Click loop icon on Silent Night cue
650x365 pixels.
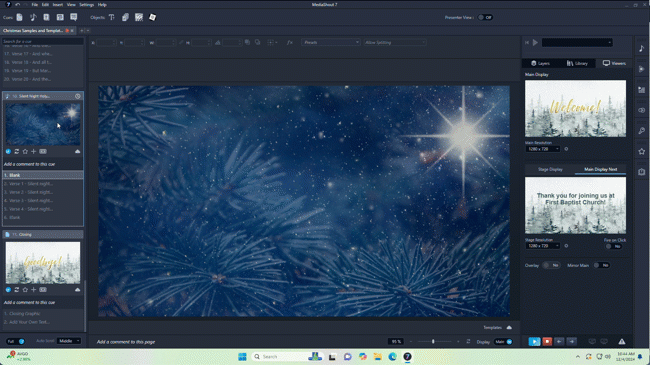pyautogui.click(x=17, y=152)
